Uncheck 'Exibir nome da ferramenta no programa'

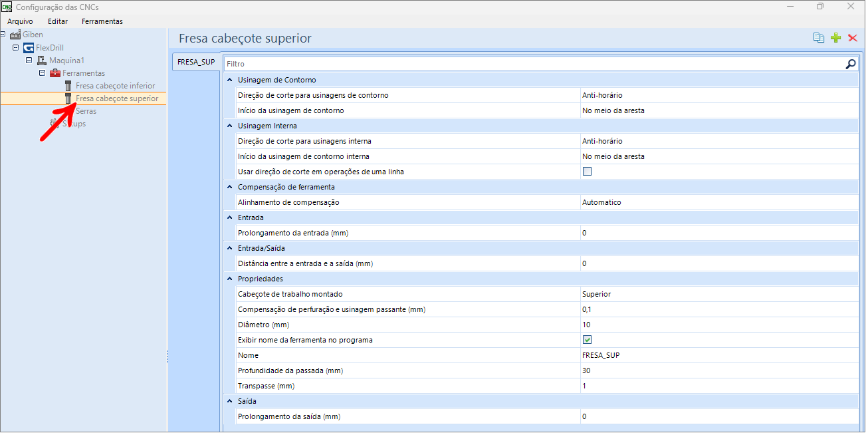point(587,340)
